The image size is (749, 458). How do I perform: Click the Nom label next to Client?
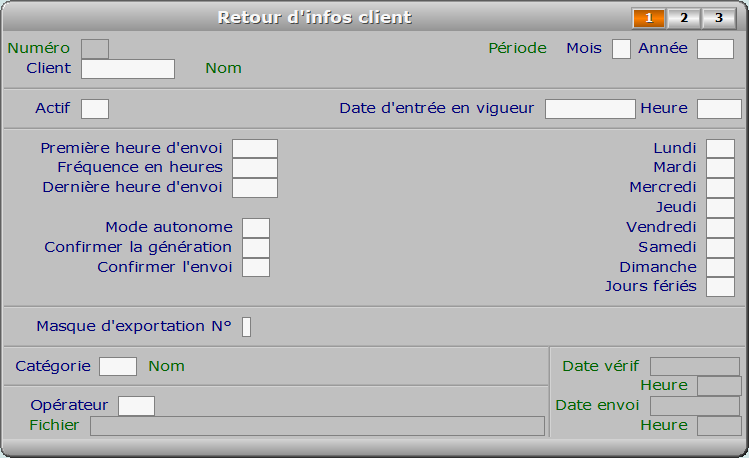224,68
